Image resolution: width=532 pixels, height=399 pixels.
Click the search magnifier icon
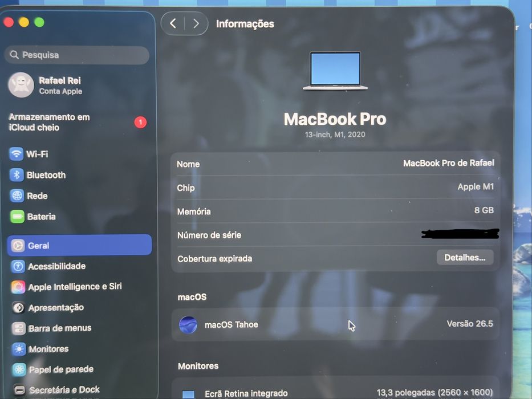(x=14, y=55)
